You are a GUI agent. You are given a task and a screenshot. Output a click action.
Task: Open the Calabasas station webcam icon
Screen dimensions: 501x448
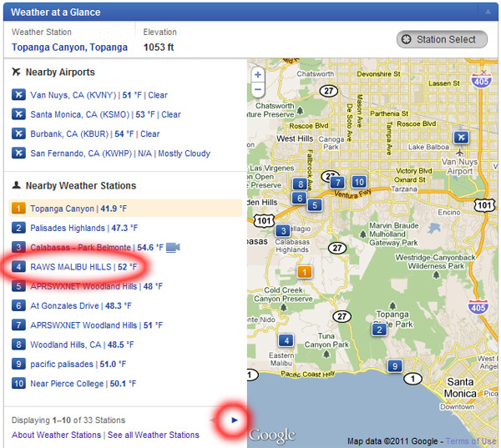(x=173, y=248)
